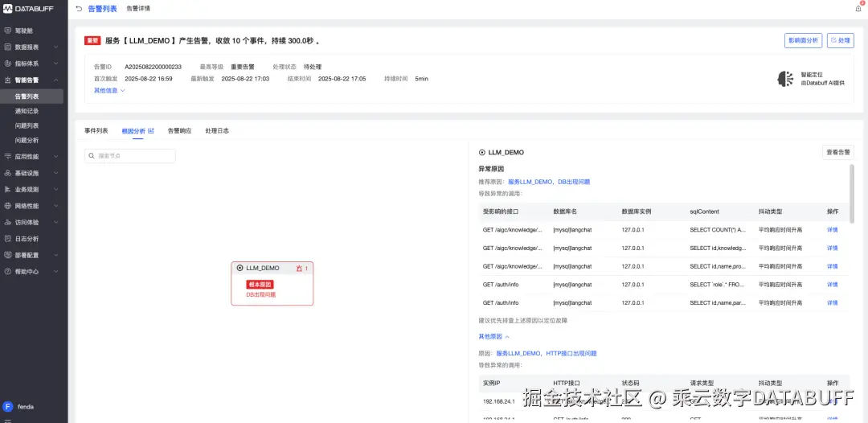Switch to the 告警响应 tab
The width and height of the screenshot is (868, 423).
179,131
